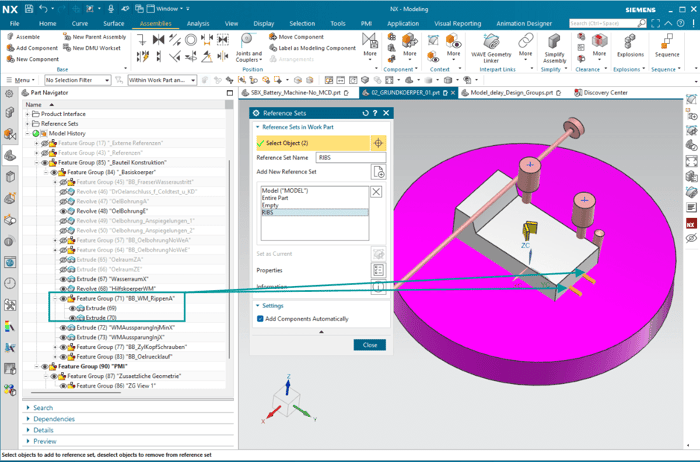This screenshot has width=700, height=462.
Task: Click Label as Modeling Component
Action: 312,48
